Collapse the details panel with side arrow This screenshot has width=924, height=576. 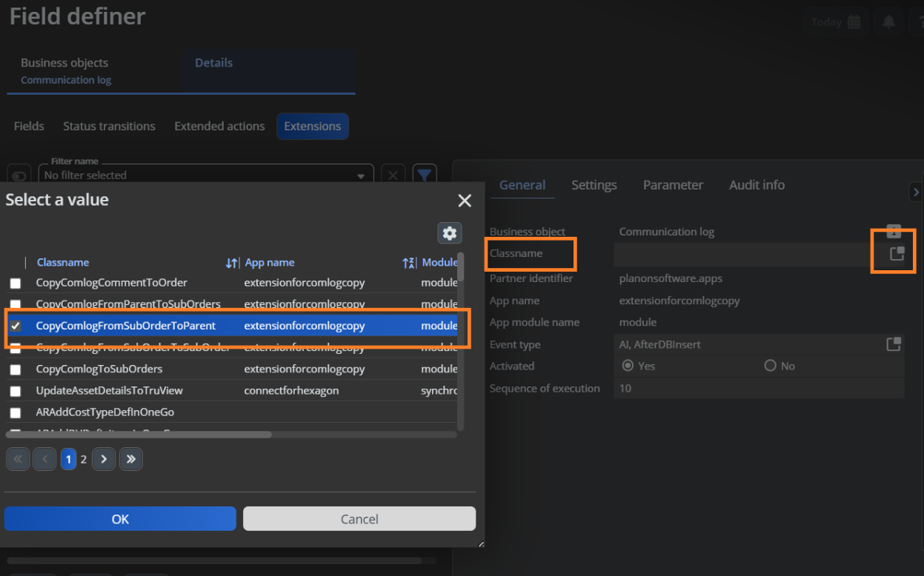915,192
